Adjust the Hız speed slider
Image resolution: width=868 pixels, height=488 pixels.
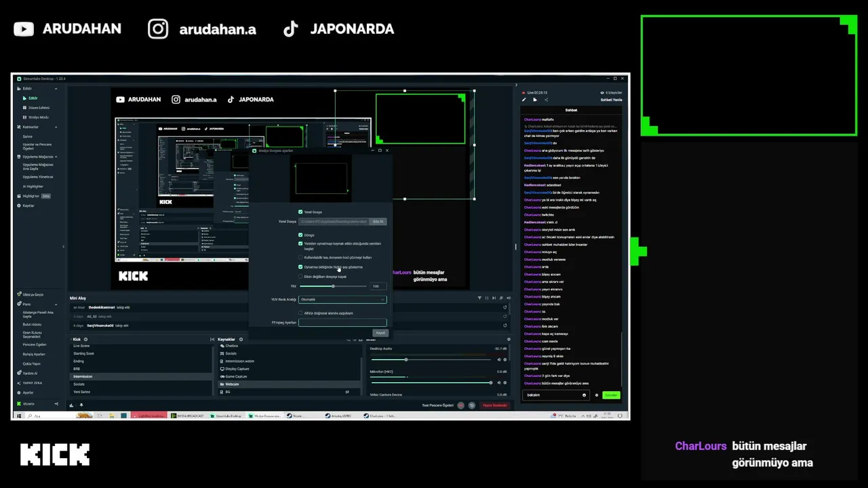333,286
